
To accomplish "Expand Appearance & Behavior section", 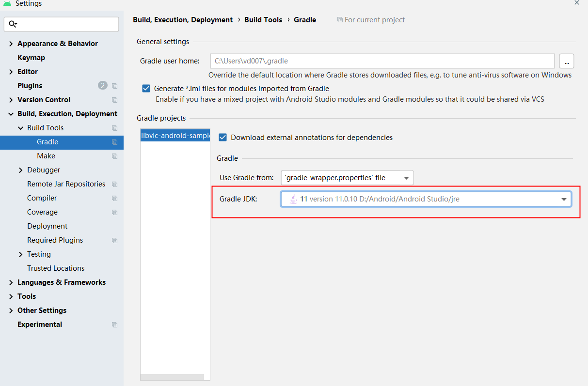I will click(x=11, y=44).
